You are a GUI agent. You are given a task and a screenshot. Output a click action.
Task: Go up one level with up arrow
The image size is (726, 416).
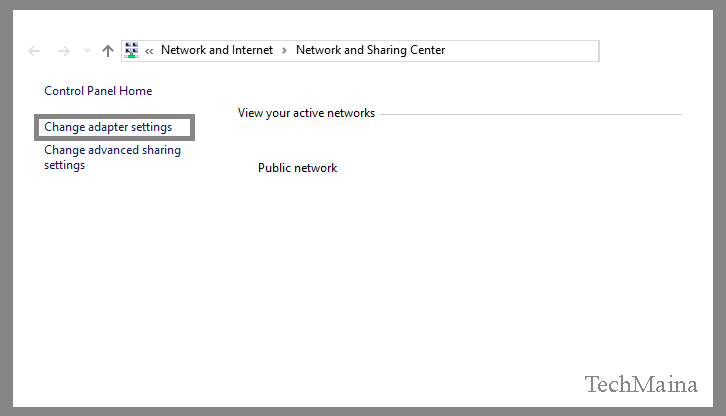point(108,51)
